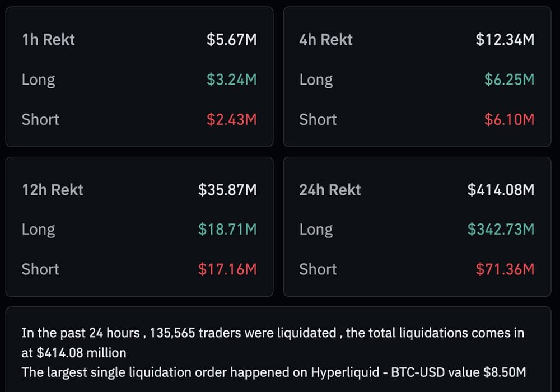
Task: Click the 24h short value $71.36M
Action: point(505,269)
